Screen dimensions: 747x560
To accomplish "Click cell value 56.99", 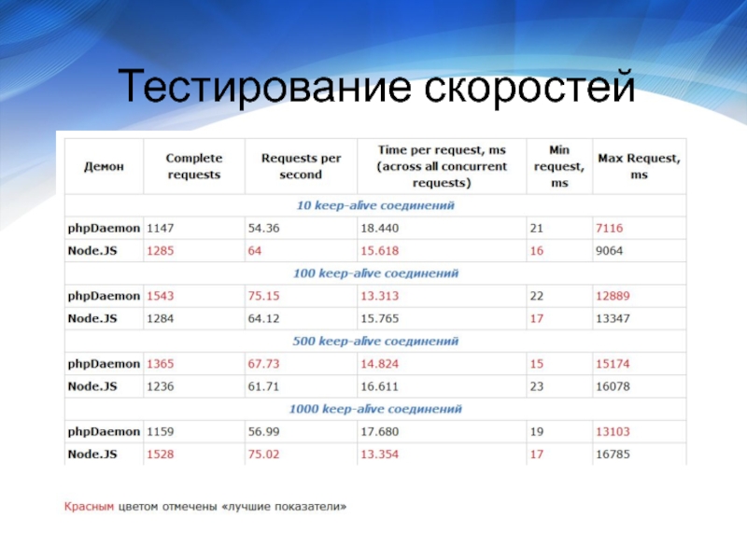I will pyautogui.click(x=263, y=431).
